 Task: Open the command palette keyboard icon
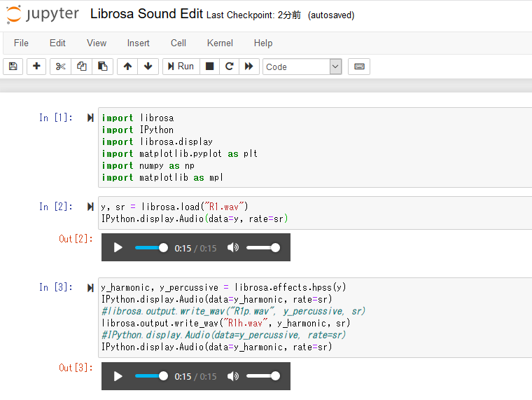tap(359, 67)
